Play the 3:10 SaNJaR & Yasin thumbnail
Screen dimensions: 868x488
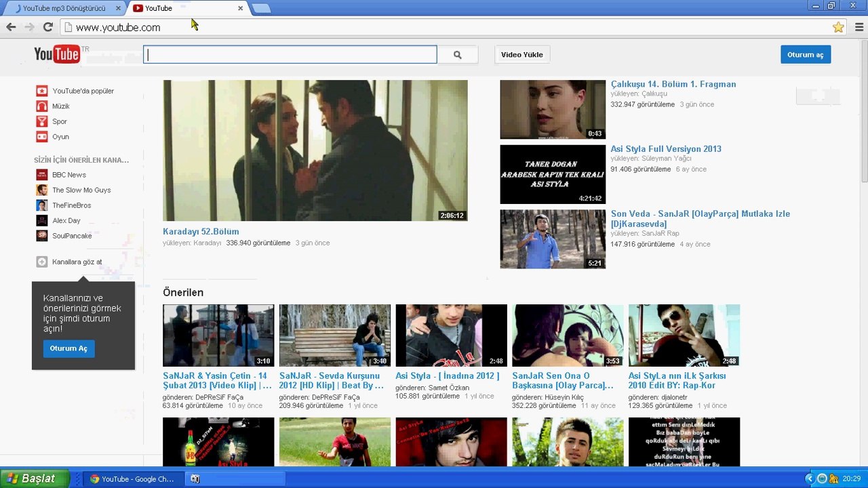218,335
